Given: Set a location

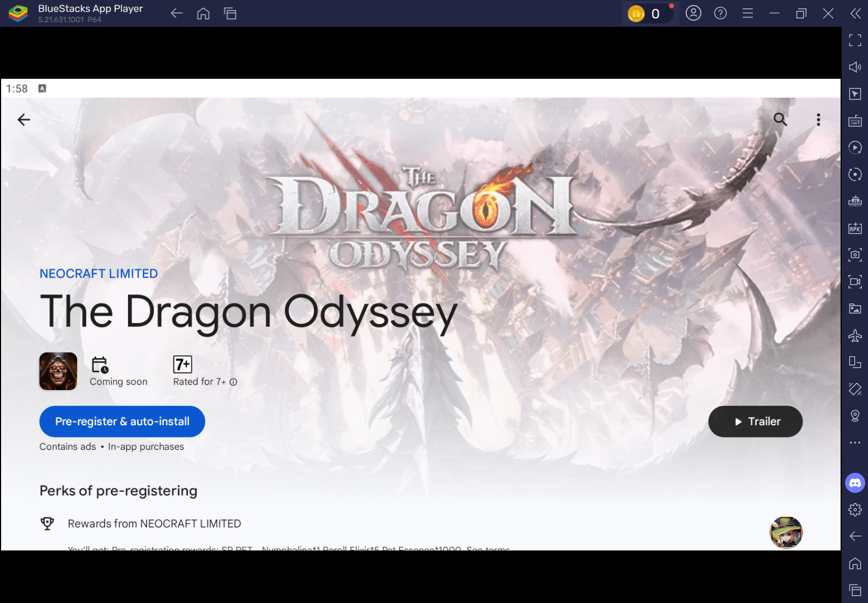Looking at the screenshot, I should coord(855,416).
